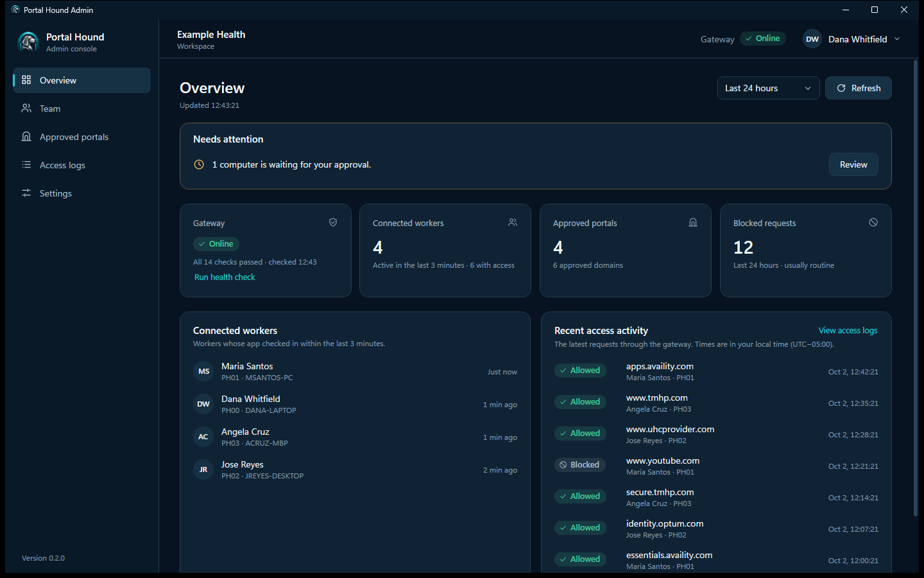Viewport: 924px width, 578px height.
Task: Click the blocked circle icon in the Blocked requests card
Action: click(873, 222)
